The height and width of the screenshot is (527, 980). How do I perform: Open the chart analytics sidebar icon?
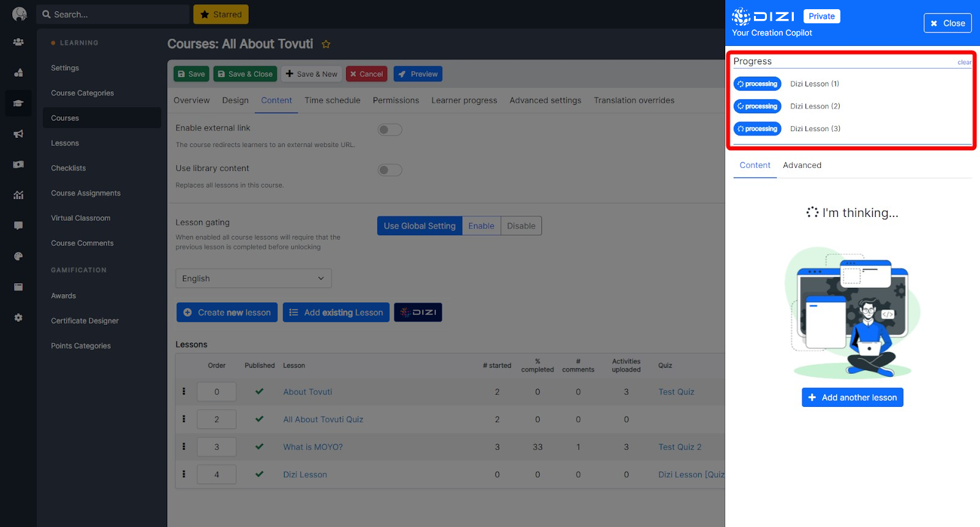click(x=18, y=195)
